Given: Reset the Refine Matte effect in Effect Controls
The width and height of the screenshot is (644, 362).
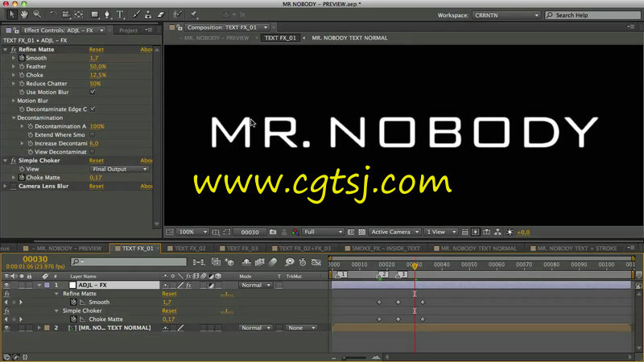Looking at the screenshot, I should point(97,49).
